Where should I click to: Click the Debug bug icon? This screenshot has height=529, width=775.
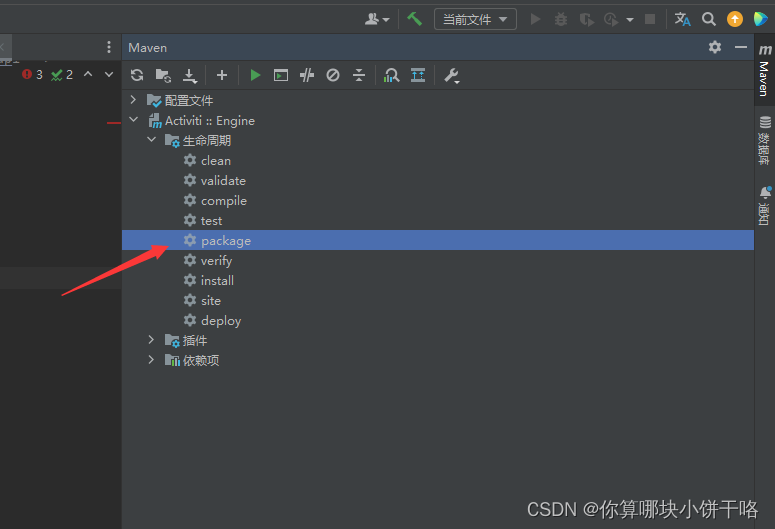tap(560, 19)
